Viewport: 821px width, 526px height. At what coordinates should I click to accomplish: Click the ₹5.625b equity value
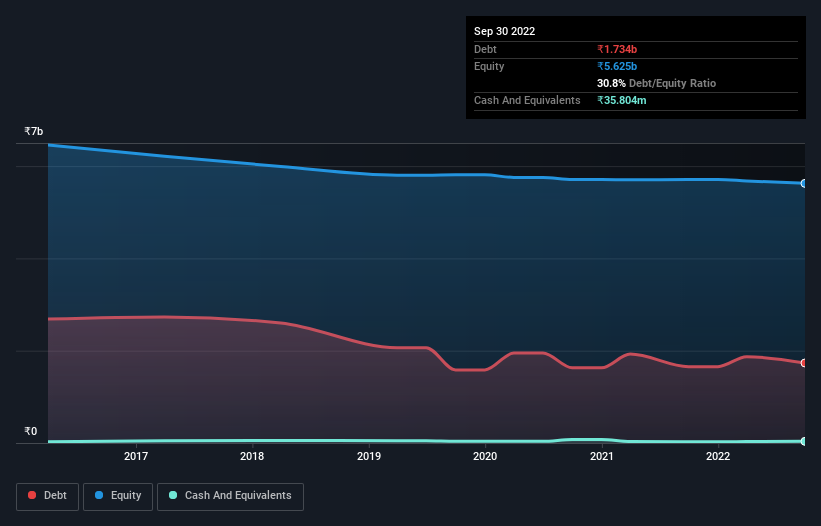point(617,66)
